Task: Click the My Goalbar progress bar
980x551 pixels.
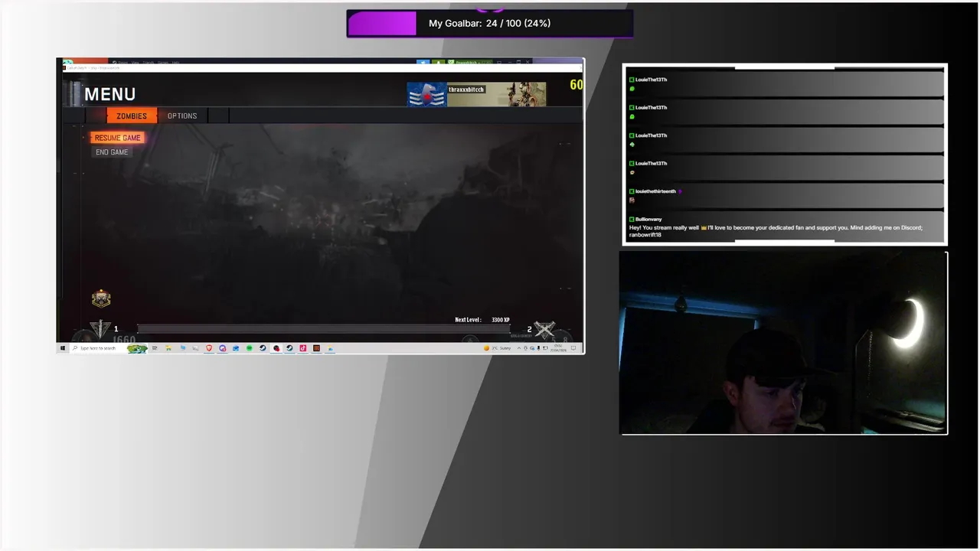Action: (x=490, y=23)
